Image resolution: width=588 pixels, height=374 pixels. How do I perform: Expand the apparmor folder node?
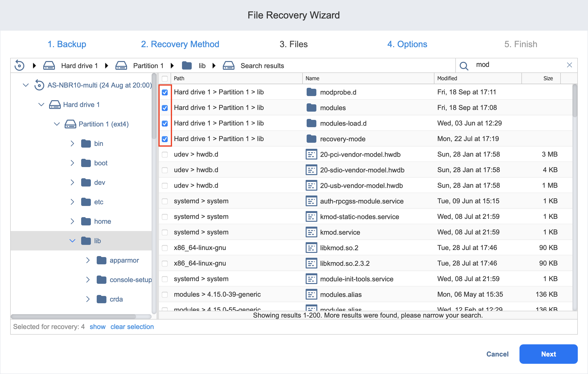coord(88,260)
